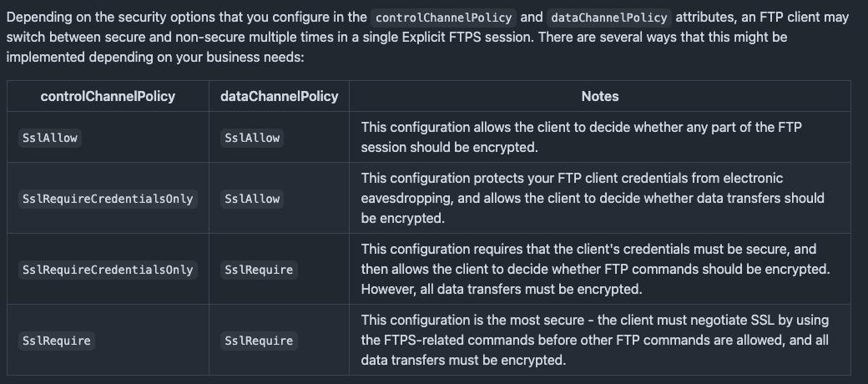This screenshot has width=868, height=384.
Task: Click the Notes table column header
Action: 599,96
